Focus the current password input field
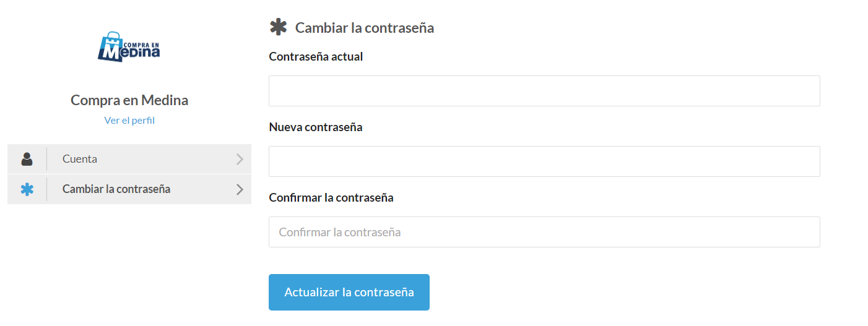This screenshot has height=326, width=868. tap(544, 91)
